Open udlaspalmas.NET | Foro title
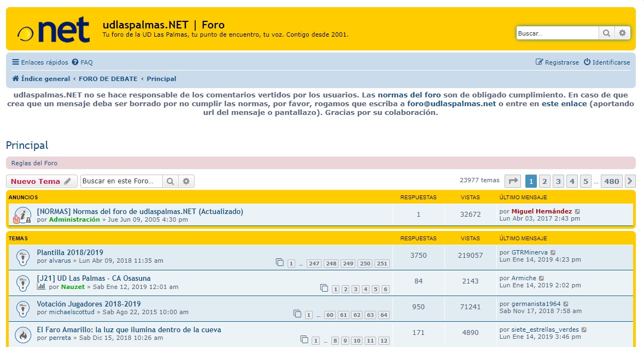The height and width of the screenshot is (347, 644). tap(163, 25)
